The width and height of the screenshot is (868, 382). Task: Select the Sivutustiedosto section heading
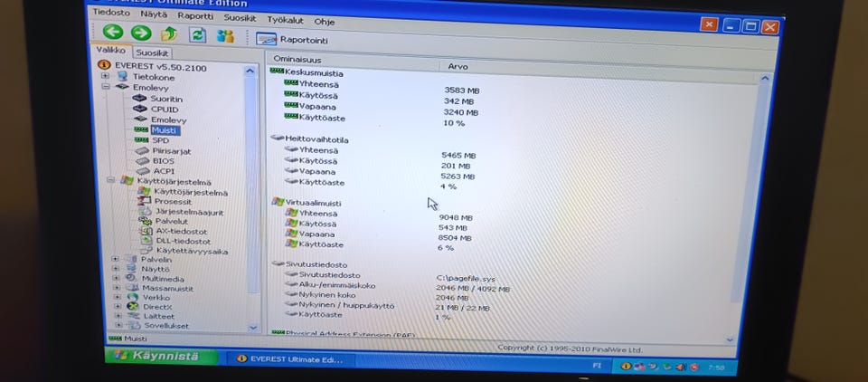(316, 264)
